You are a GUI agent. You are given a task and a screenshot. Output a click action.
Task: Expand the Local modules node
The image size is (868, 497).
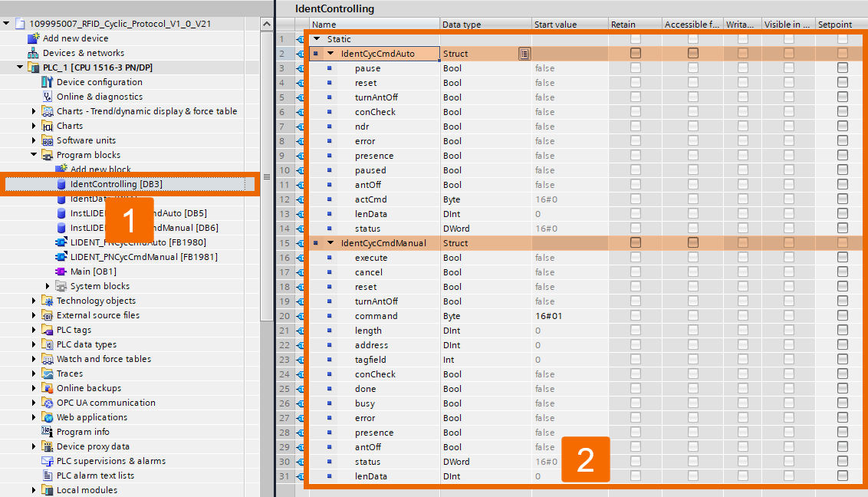coord(34,490)
